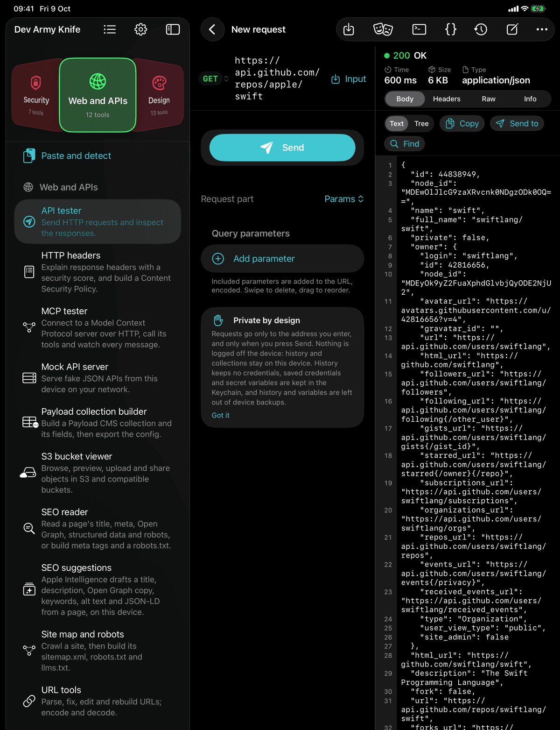Click the import download toolbar icon

349,29
